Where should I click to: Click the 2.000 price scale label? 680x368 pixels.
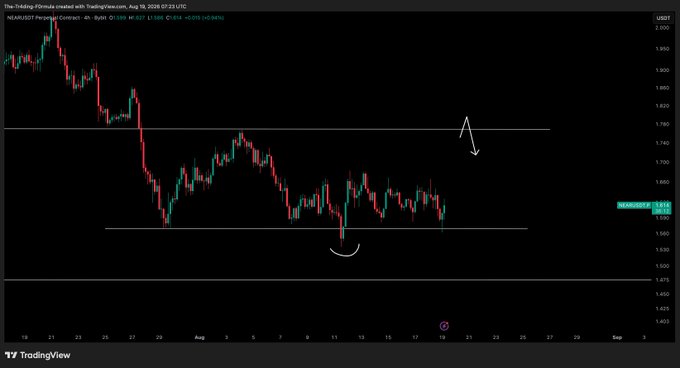pyautogui.click(x=662, y=28)
